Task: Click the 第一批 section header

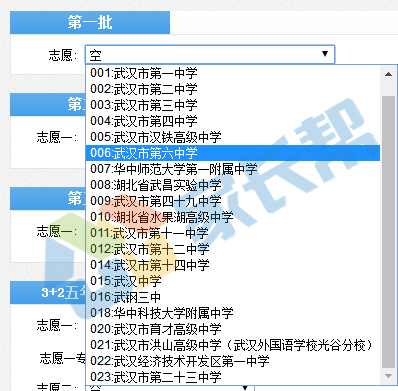Action: (x=90, y=22)
